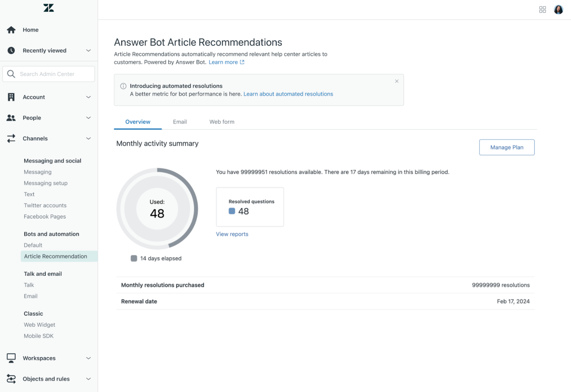Open the View reports link

232,234
